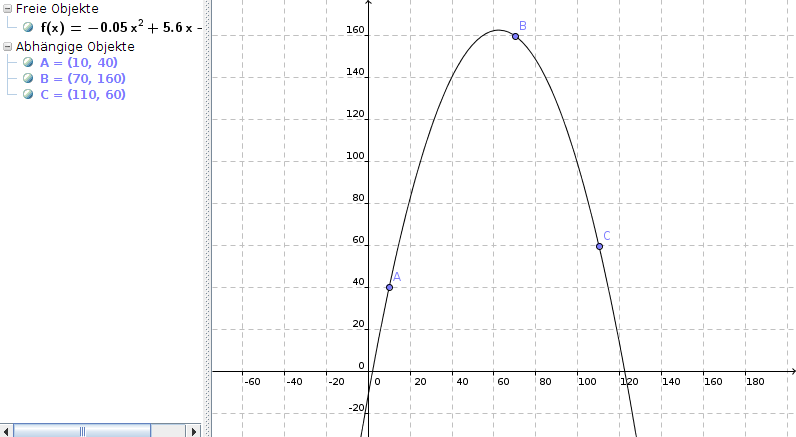The width and height of the screenshot is (796, 437).
Task: Click empty scrollbar track right of thumb
Action: [170, 430]
